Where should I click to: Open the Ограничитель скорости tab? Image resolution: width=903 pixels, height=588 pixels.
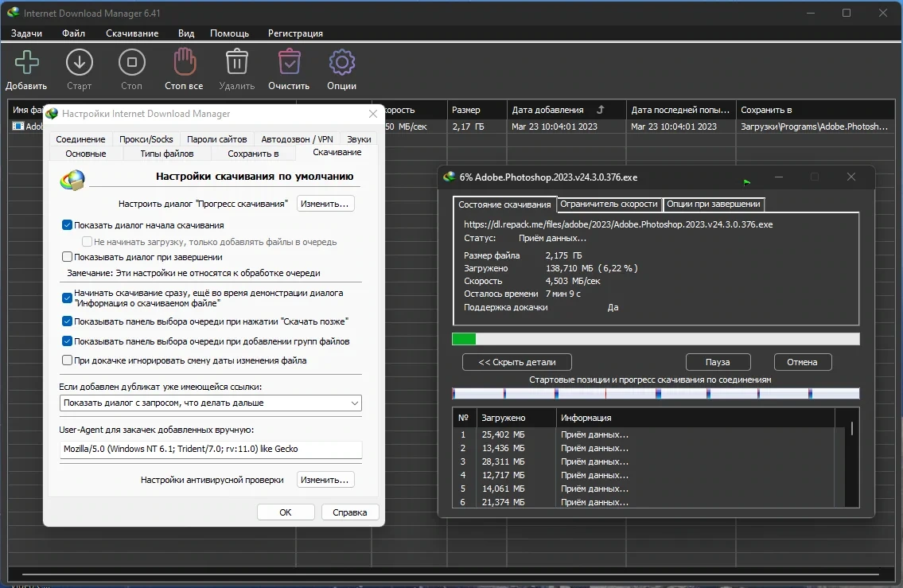tap(609, 204)
